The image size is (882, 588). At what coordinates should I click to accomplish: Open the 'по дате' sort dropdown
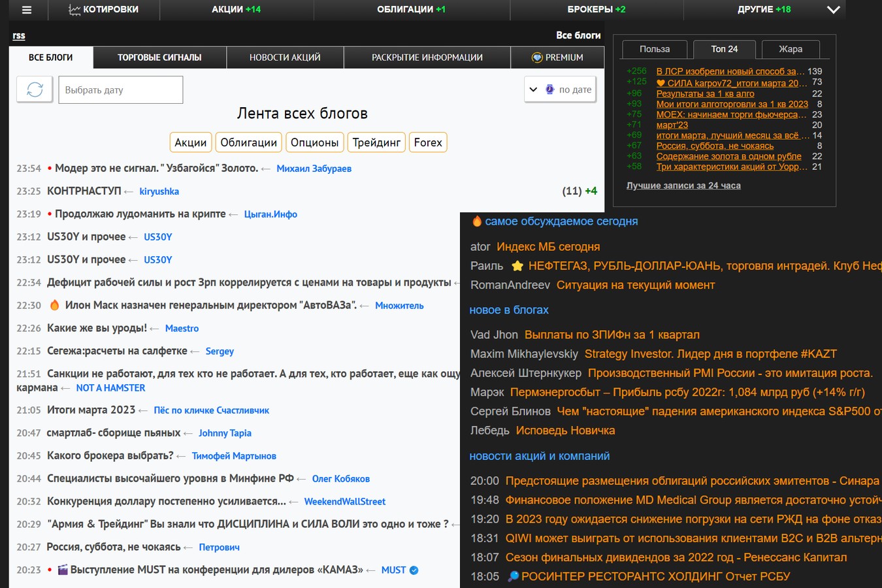pyautogui.click(x=560, y=90)
